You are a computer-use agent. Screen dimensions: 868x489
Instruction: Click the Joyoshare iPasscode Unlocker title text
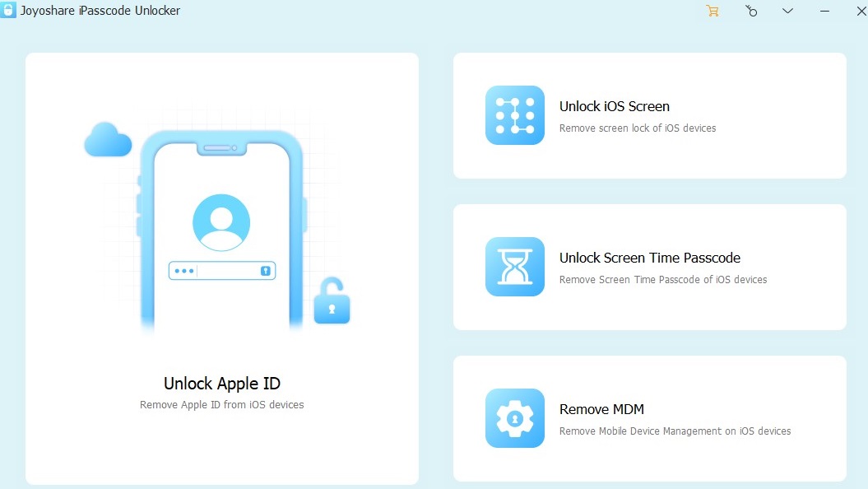click(x=100, y=11)
